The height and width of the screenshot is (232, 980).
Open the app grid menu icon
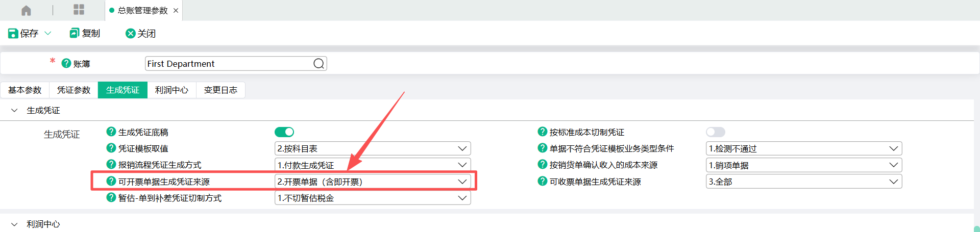[x=79, y=10]
